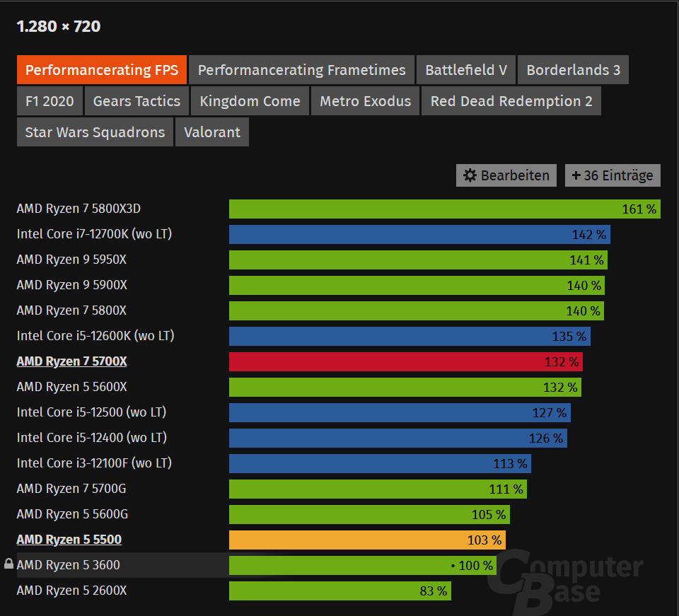Select the Kingdom Come tab
This screenshot has height=616, width=679.
click(250, 101)
